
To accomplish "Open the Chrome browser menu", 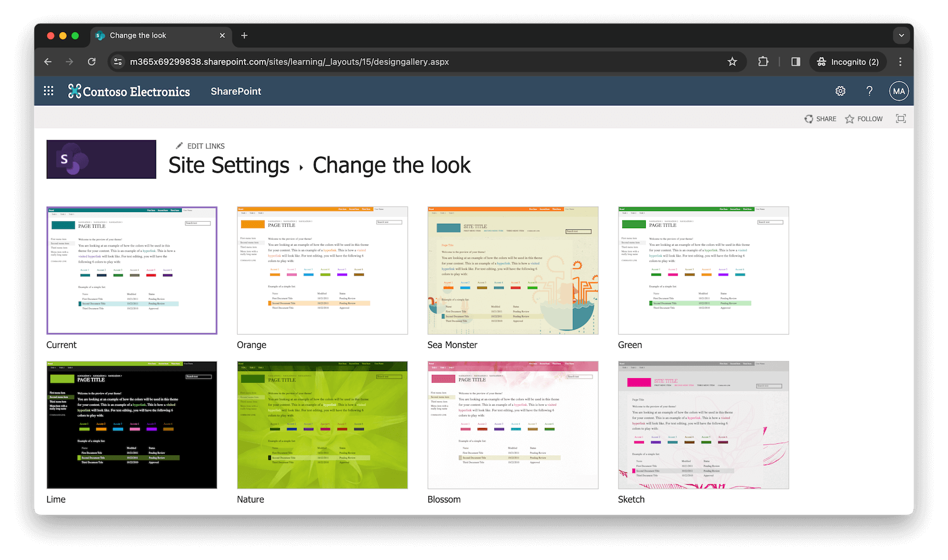I will [x=900, y=62].
